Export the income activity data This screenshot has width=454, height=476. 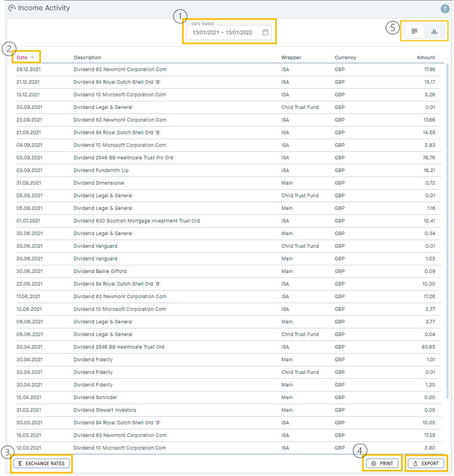426,464
